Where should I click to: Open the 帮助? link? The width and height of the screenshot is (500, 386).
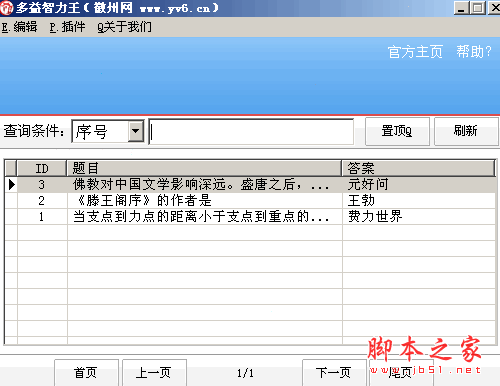pos(474,52)
